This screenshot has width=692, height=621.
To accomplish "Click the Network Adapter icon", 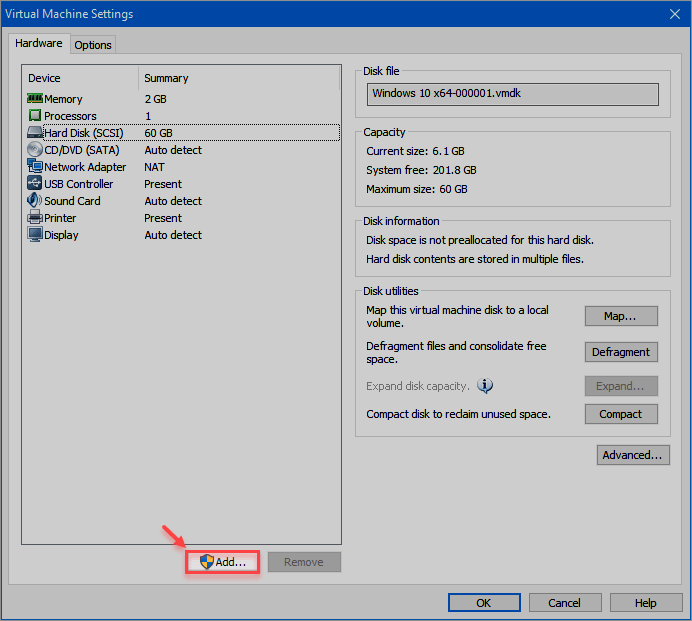I will [35, 167].
